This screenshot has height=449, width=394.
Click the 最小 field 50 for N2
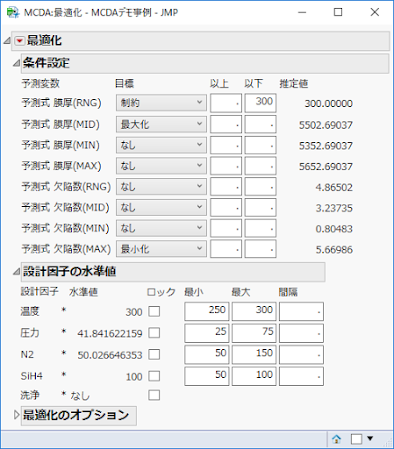click(207, 355)
